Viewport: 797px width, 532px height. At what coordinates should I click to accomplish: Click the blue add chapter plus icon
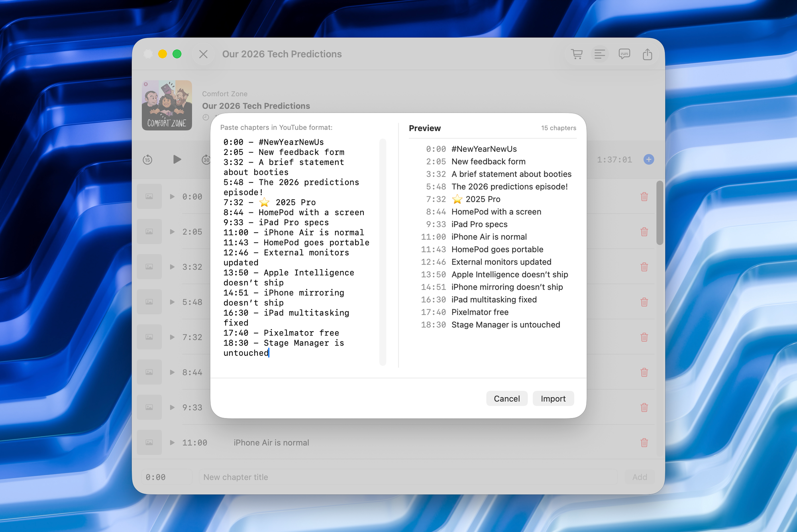point(649,159)
